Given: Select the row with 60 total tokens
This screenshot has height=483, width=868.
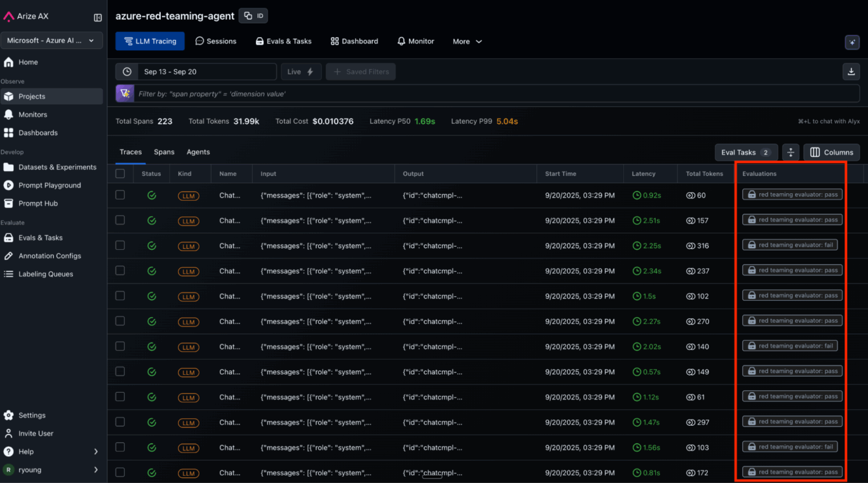Looking at the screenshot, I should coord(120,195).
